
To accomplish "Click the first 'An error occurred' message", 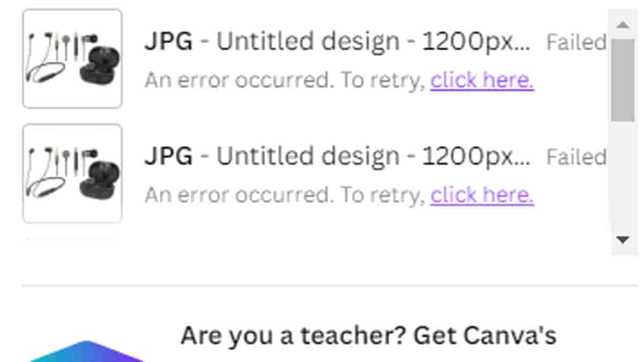I will (284, 80).
